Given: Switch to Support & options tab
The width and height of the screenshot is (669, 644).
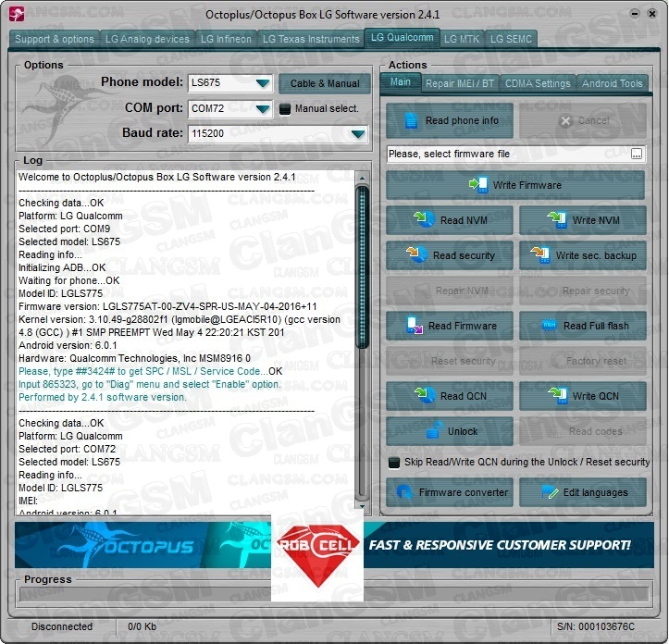Looking at the screenshot, I should (55, 39).
